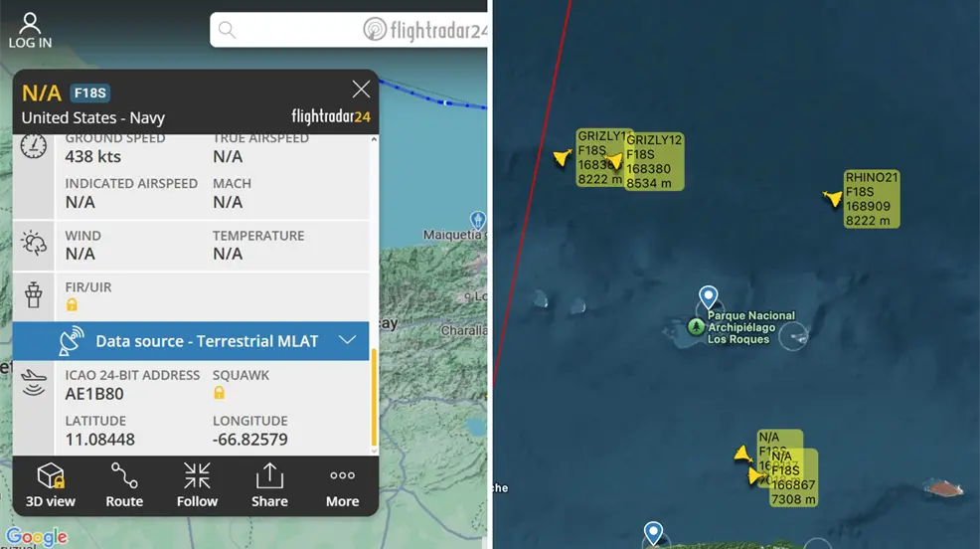Image resolution: width=980 pixels, height=549 pixels.
Task: Click the flight panel scrollbar
Action: (374, 397)
